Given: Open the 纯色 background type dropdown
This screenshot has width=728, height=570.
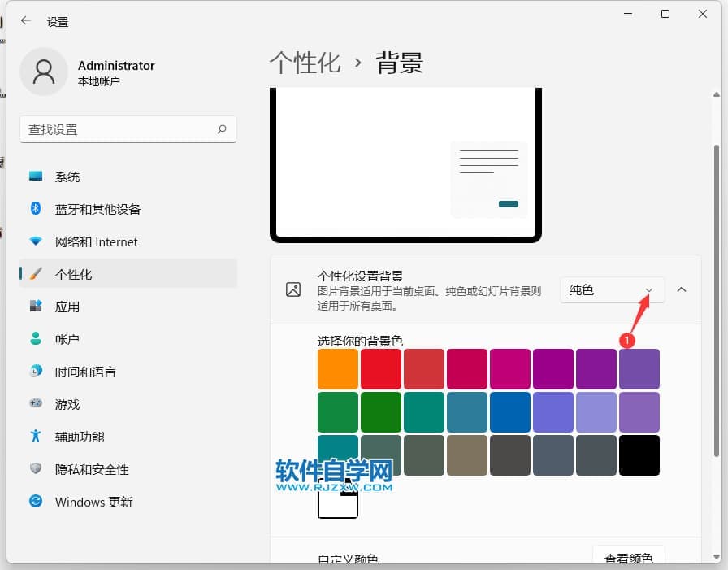Looking at the screenshot, I should [x=612, y=290].
